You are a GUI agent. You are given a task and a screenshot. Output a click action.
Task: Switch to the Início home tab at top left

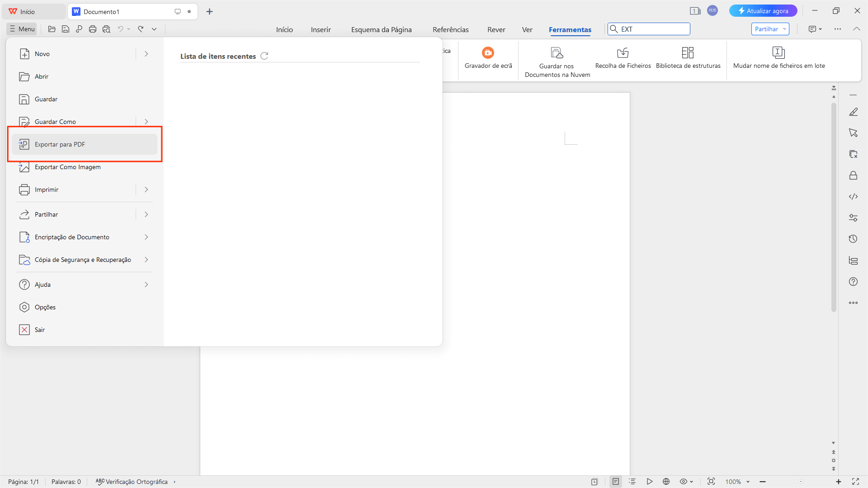tap(34, 11)
